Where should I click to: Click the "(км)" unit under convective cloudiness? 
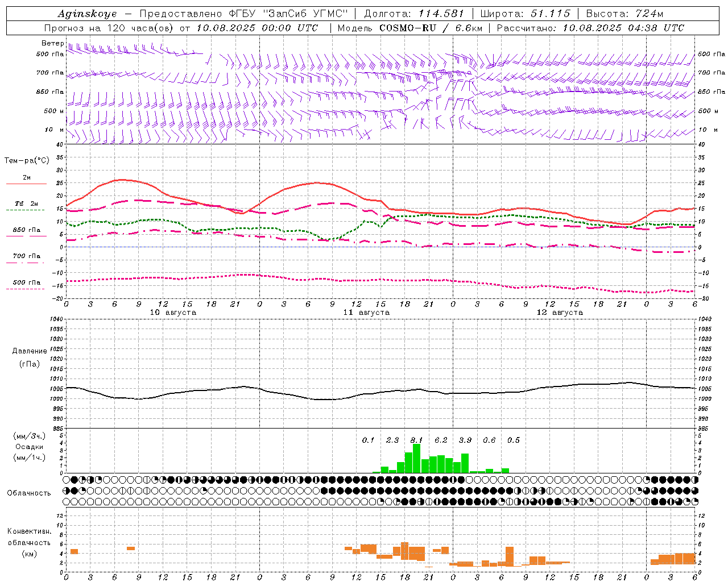click(x=29, y=554)
